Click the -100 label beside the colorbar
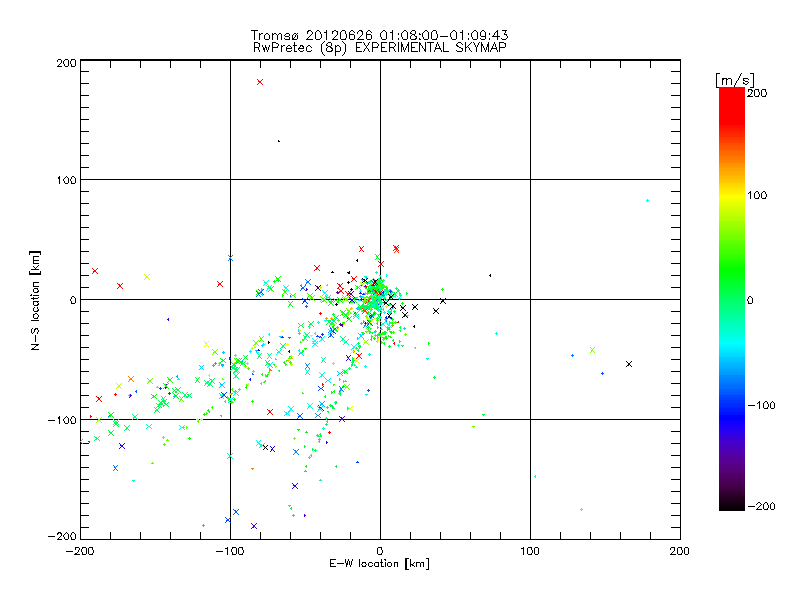Screen dimensions: 800x600 761,405
